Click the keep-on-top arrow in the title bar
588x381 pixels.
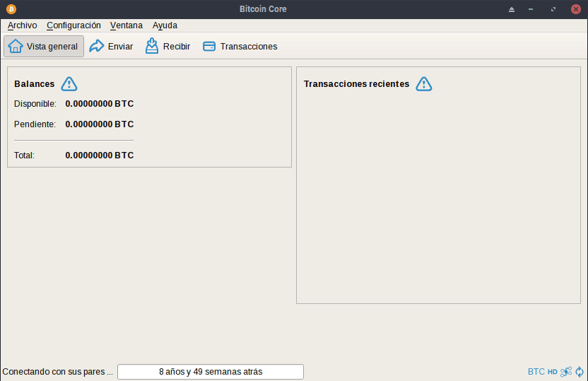[x=512, y=9]
